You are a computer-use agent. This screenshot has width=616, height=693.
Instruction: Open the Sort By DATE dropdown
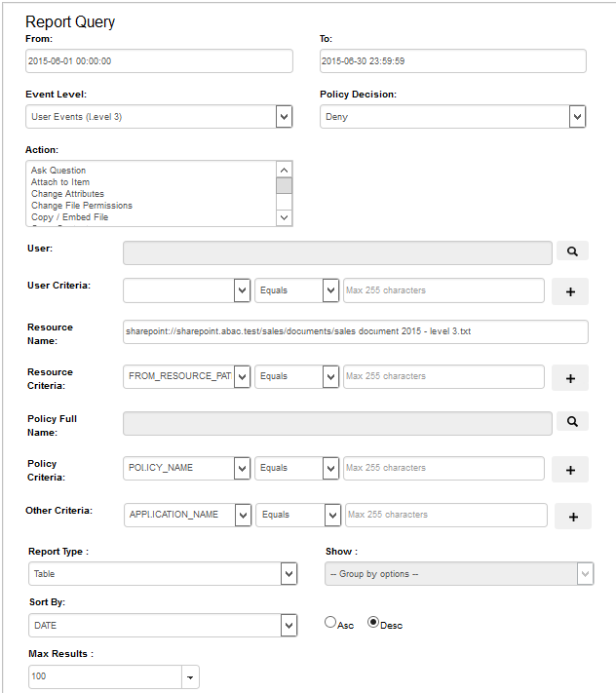163,626
